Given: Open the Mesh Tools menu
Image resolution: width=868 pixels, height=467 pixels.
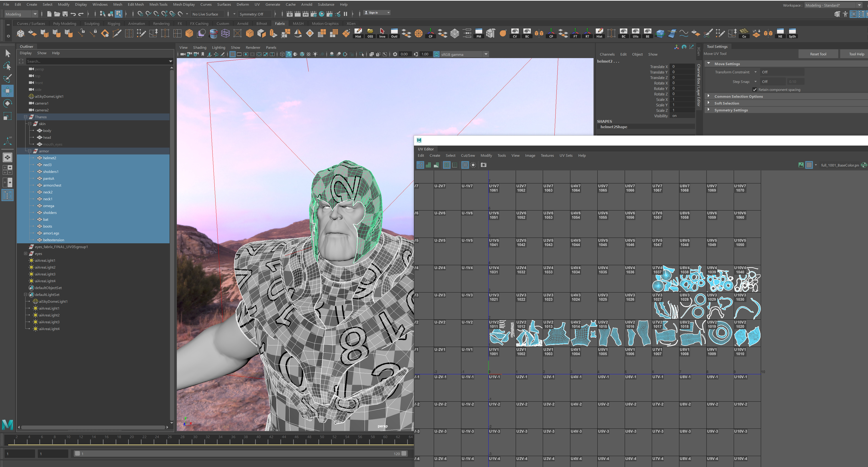Looking at the screenshot, I should coord(158,4).
